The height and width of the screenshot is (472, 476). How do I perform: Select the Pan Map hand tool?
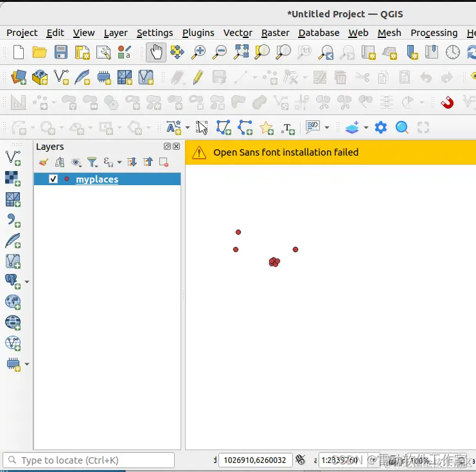click(156, 52)
